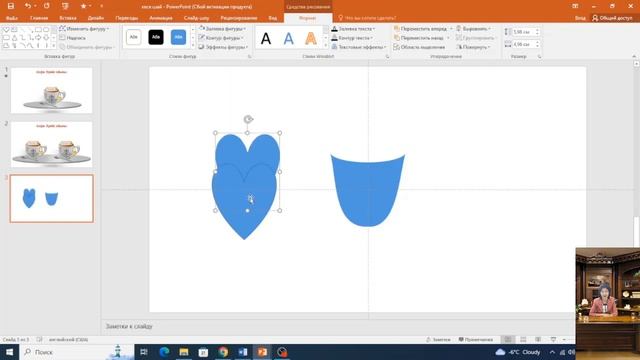Screen dimensions: 640x360
Task: Open the Вид ribbon tab
Action: [x=272, y=18]
